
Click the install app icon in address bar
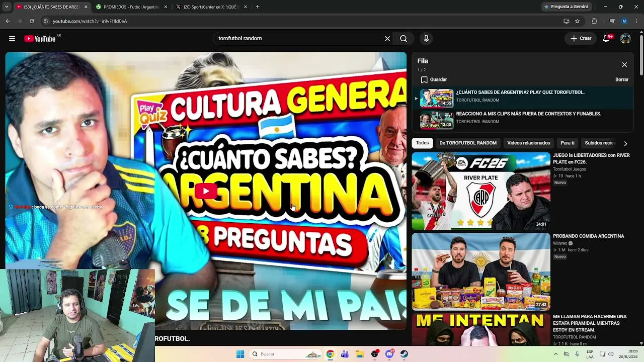567,21
